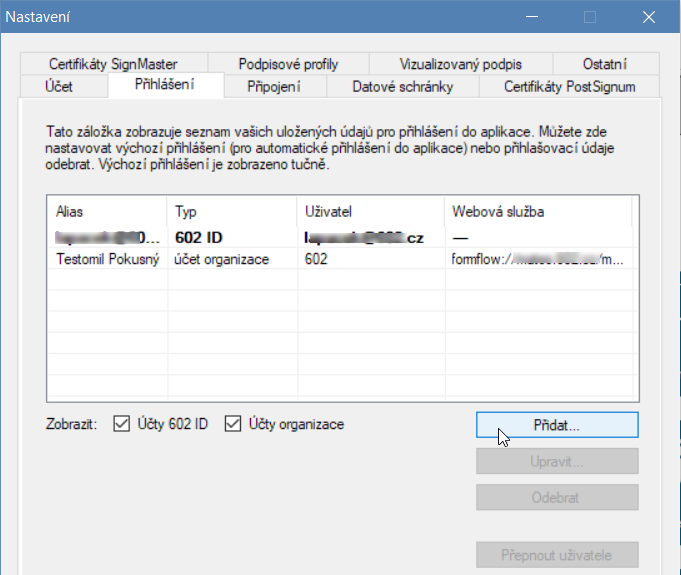The image size is (681, 575).
Task: Click the Přidat... button
Action: [557, 425]
